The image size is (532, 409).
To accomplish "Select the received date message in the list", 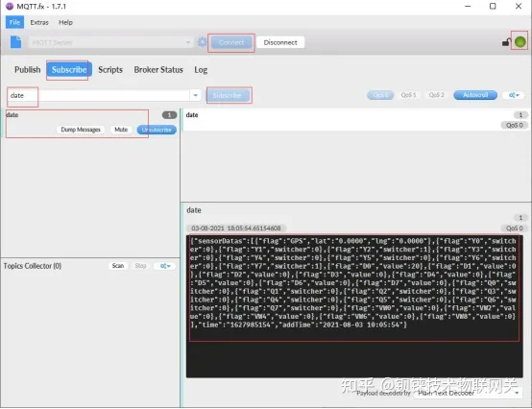I will 355,120.
